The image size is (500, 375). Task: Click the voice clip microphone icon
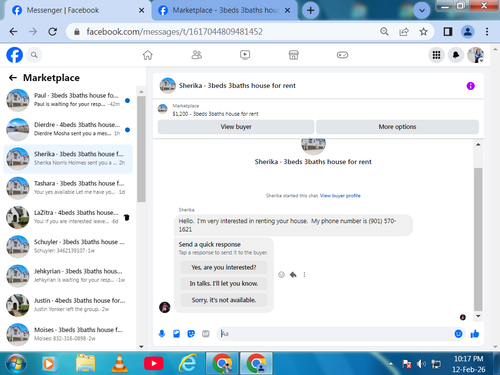pyautogui.click(x=162, y=334)
